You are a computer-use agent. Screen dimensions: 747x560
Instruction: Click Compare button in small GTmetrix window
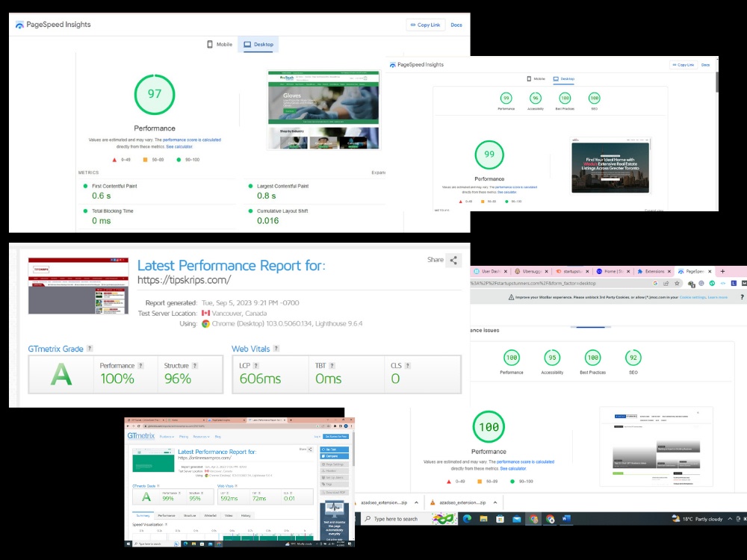coord(335,456)
